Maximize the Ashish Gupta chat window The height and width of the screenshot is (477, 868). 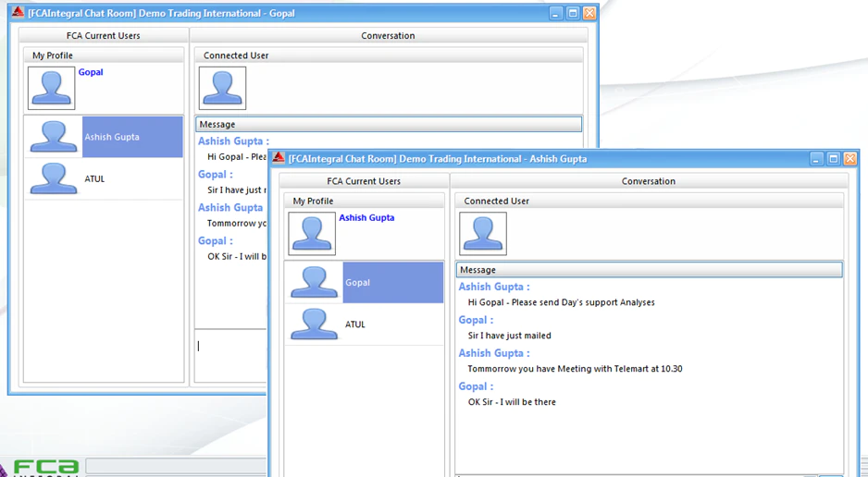[x=834, y=159]
